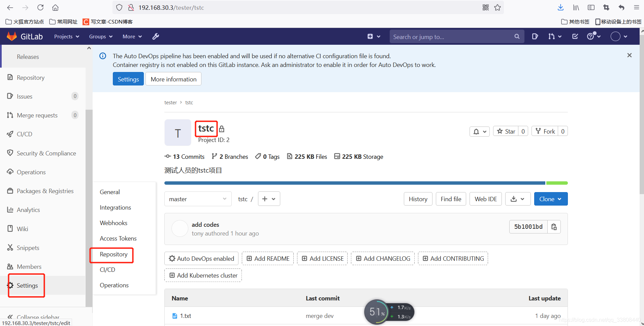The image size is (644, 326).
Task: Star the tstc project
Action: [506, 131]
